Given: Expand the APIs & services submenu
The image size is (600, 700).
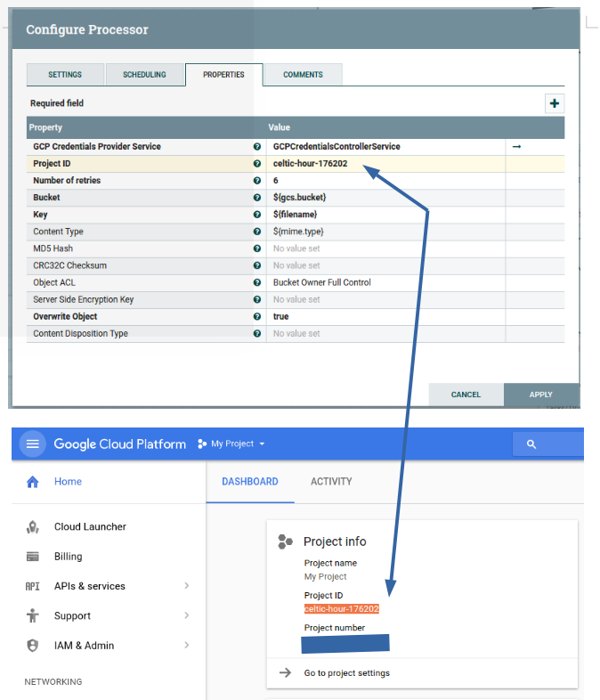Looking at the screenshot, I should [x=186, y=586].
